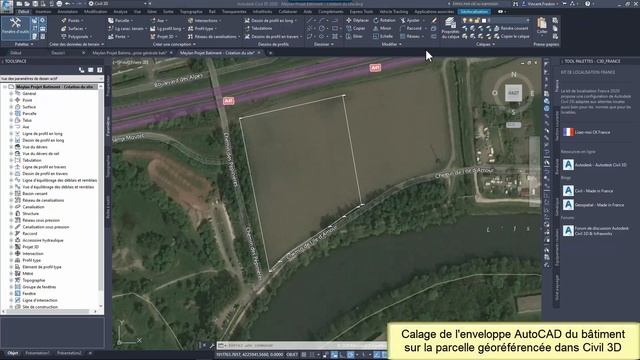The image size is (640, 360).
Task: Open the Projet 3D tool
Action: point(164,36)
